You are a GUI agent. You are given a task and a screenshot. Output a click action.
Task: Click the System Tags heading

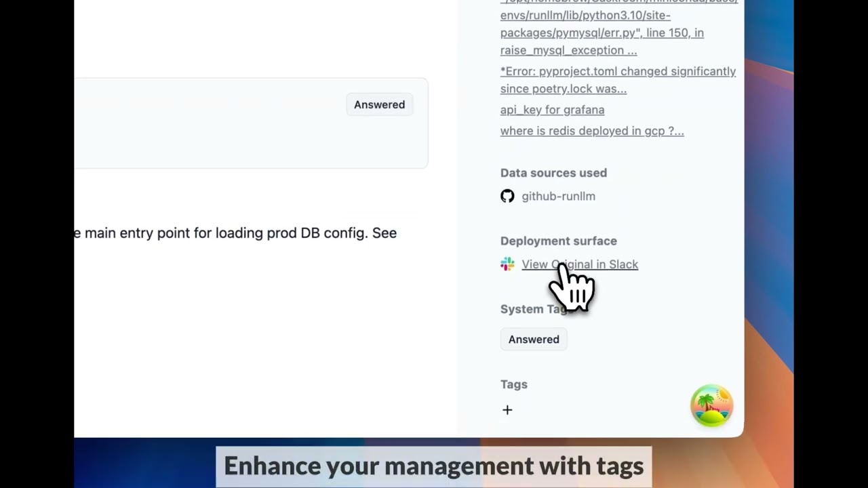(x=532, y=309)
